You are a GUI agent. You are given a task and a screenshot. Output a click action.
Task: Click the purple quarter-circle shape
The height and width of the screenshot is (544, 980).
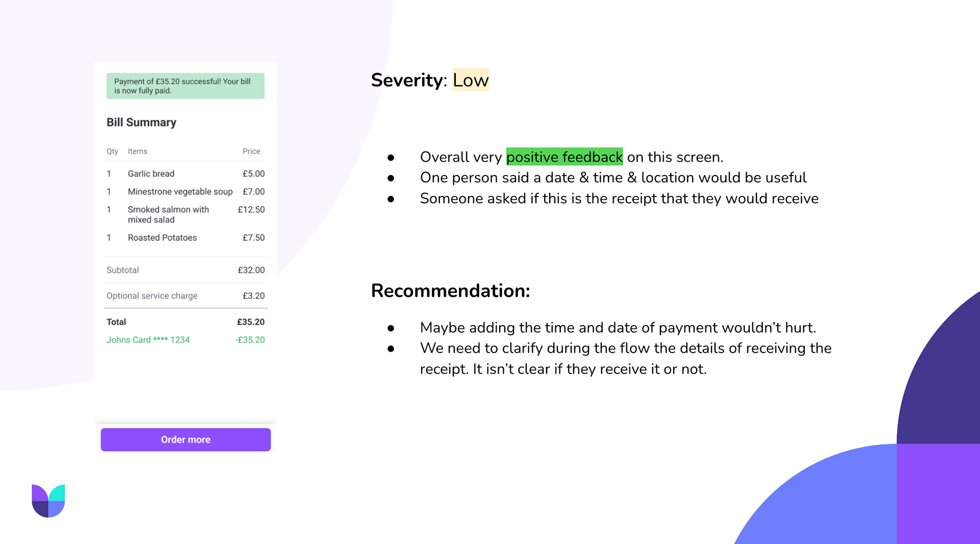click(938, 367)
